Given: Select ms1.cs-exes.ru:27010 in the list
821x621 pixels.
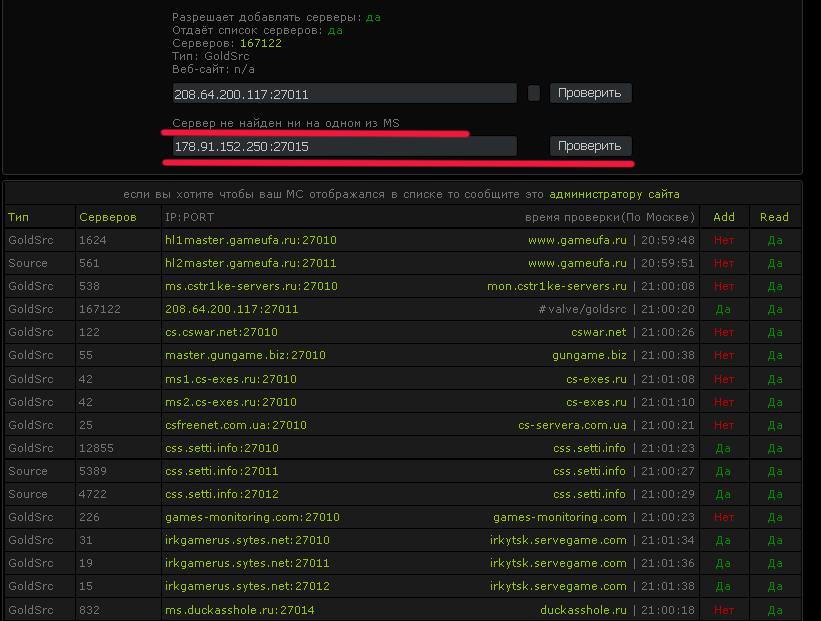Looking at the screenshot, I should tap(230, 379).
